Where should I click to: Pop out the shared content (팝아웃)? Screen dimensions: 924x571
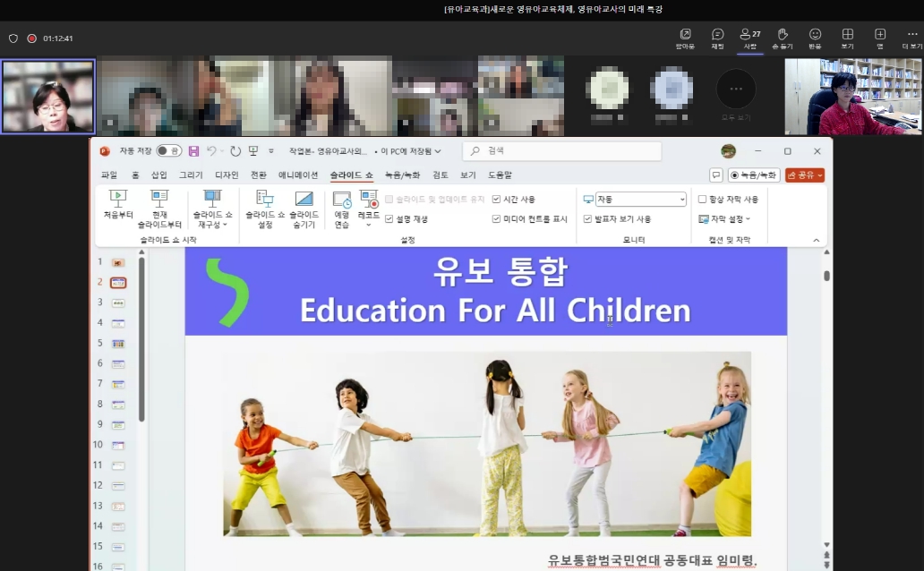(685, 38)
